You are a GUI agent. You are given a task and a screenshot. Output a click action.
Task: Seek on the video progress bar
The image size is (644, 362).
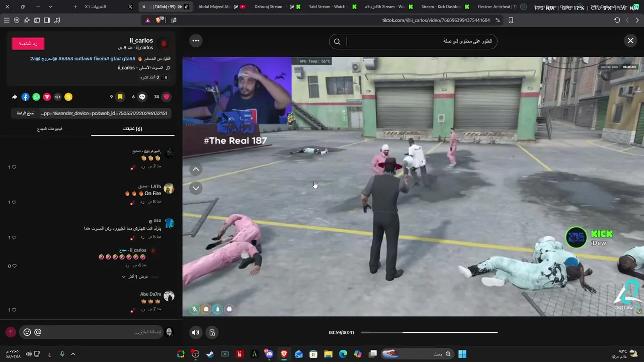(429, 332)
